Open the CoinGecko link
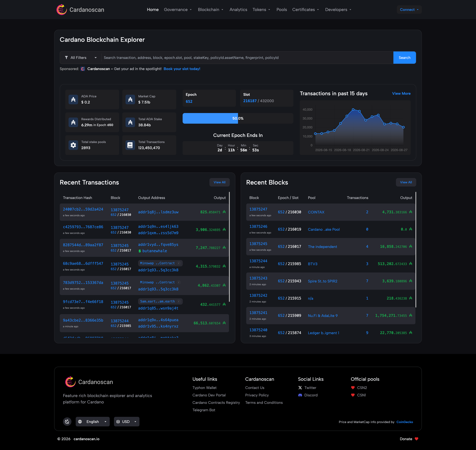Image resolution: width=476 pixels, height=450 pixels. (405, 422)
